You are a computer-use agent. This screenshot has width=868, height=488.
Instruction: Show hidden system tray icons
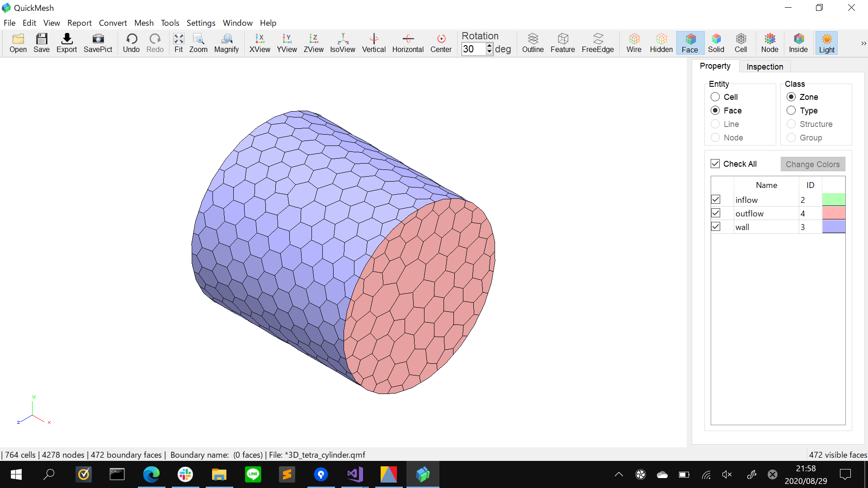point(619,474)
